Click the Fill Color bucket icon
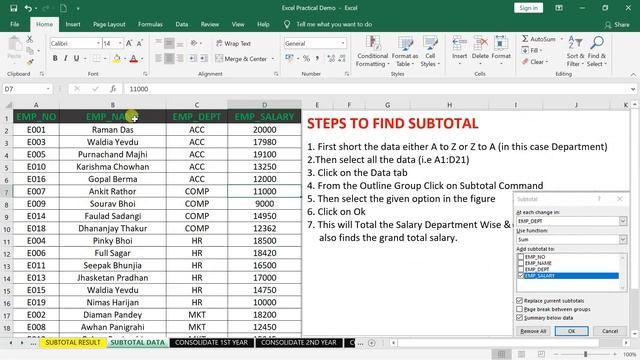The width and height of the screenshot is (640, 360). pos(117,59)
